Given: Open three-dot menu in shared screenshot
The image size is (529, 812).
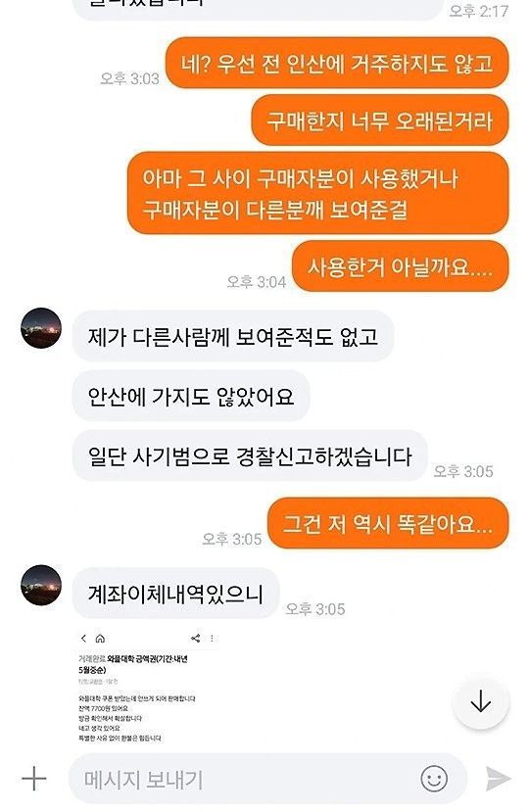Looking at the screenshot, I should click(x=212, y=638).
